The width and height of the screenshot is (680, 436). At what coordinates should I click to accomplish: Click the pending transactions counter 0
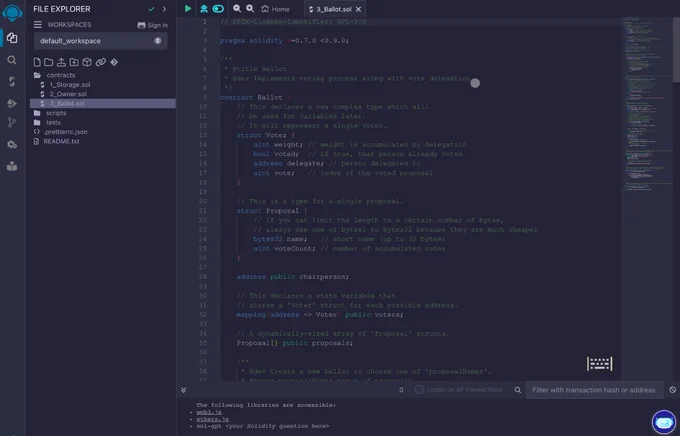(x=401, y=390)
